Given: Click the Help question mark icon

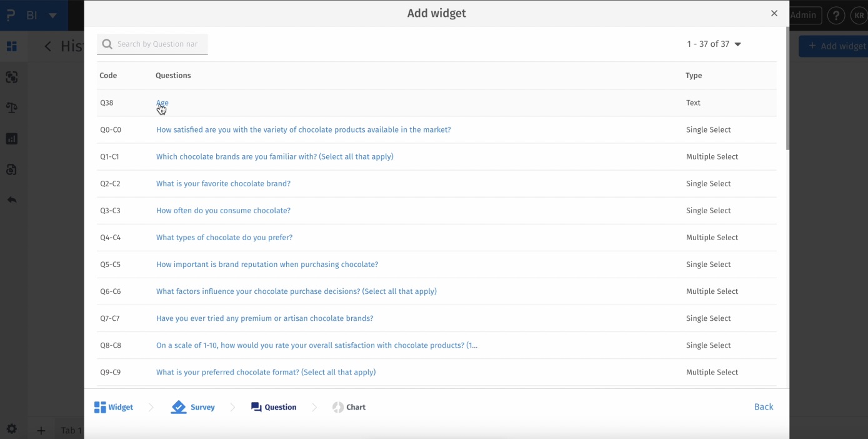Looking at the screenshot, I should click(836, 15).
